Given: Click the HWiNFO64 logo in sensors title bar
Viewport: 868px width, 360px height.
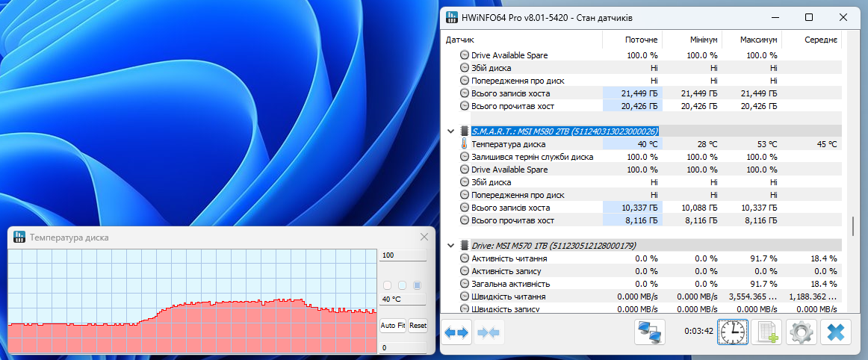Looking at the screenshot, I should (452, 18).
